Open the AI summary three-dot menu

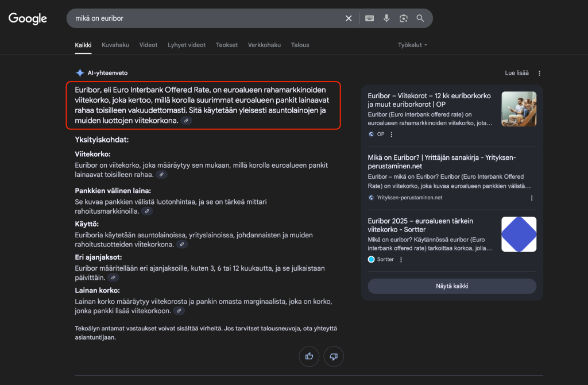coord(539,73)
